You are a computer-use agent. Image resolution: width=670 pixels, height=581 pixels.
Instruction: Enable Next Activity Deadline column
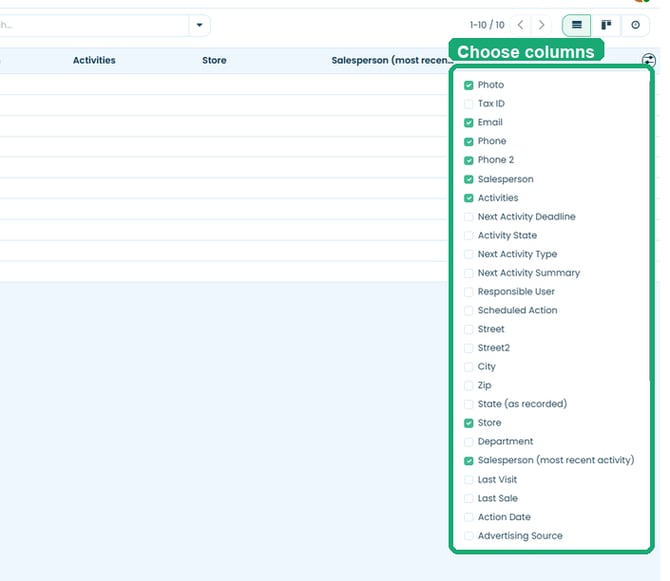[x=469, y=217]
